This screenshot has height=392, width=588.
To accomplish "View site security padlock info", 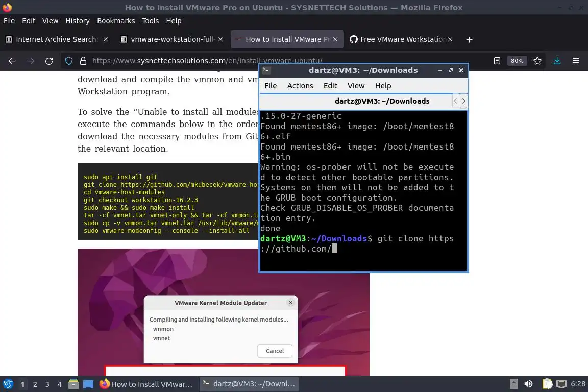I will click(x=83, y=61).
